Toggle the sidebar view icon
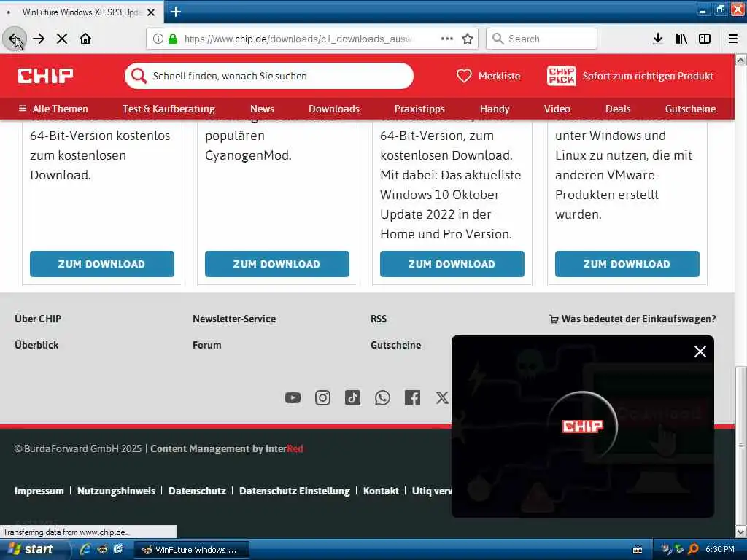Image resolution: width=747 pixels, height=560 pixels. pos(705,39)
